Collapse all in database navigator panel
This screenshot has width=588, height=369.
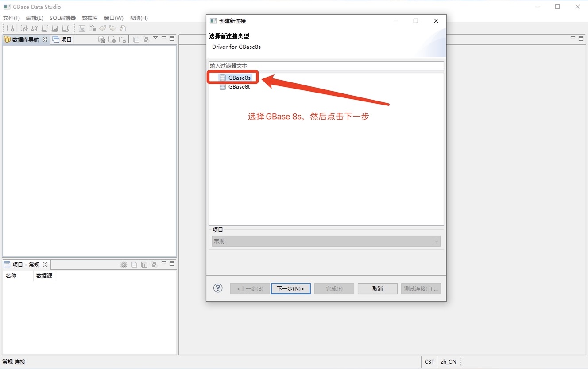(136, 39)
